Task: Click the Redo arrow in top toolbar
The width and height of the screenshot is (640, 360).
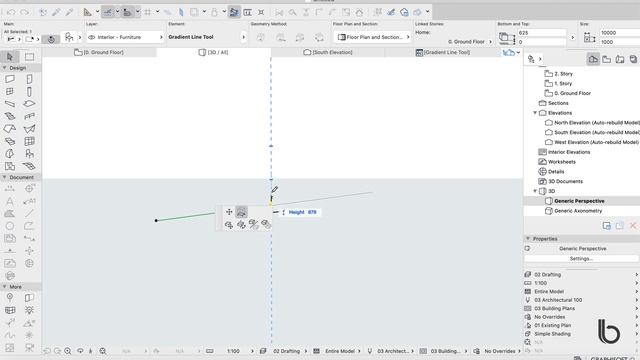Action: coord(24,12)
